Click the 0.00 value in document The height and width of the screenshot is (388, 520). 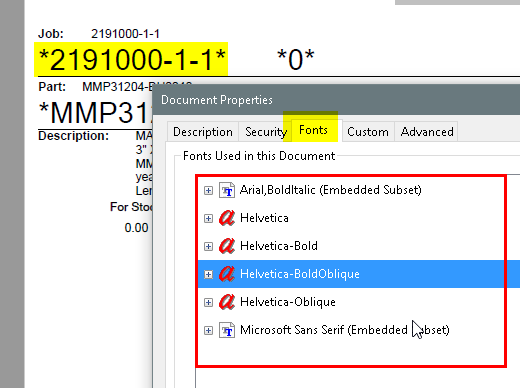136,228
